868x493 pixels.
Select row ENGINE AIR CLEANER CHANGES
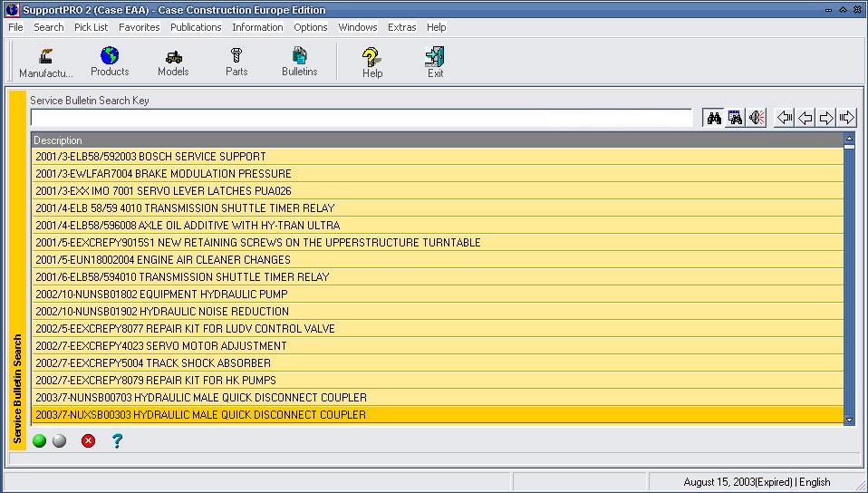(438, 259)
